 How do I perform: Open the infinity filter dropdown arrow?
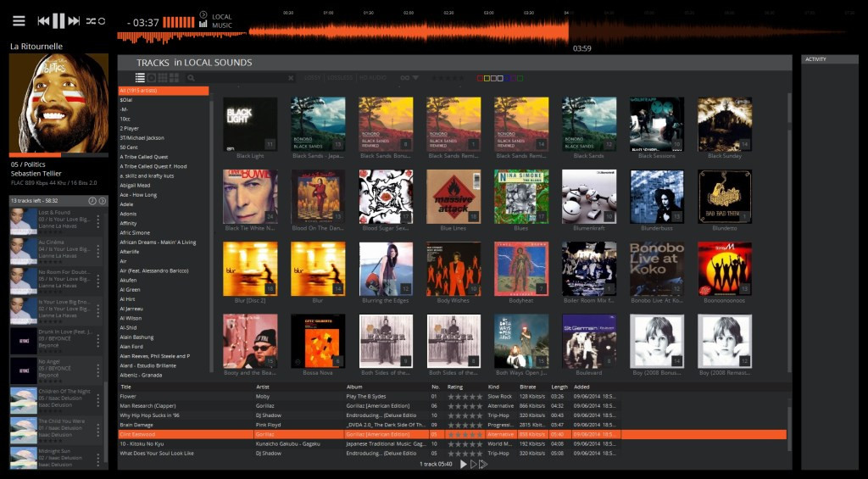415,78
